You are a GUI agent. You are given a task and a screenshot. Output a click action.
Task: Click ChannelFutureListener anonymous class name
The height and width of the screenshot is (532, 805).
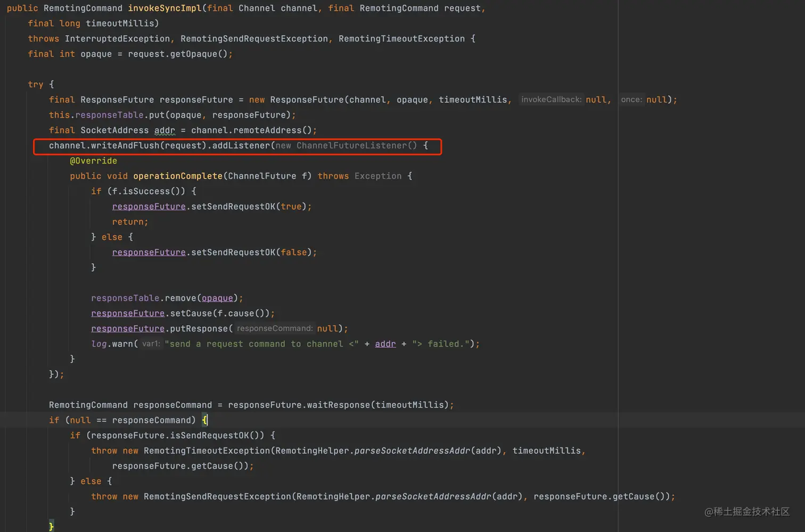point(351,145)
